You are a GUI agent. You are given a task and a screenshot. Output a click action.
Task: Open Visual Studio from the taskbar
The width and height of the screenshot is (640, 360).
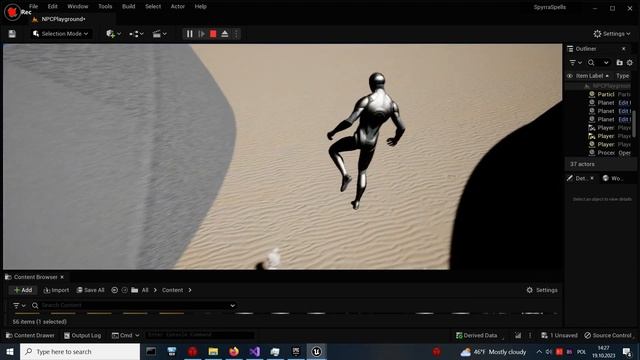coord(255,351)
